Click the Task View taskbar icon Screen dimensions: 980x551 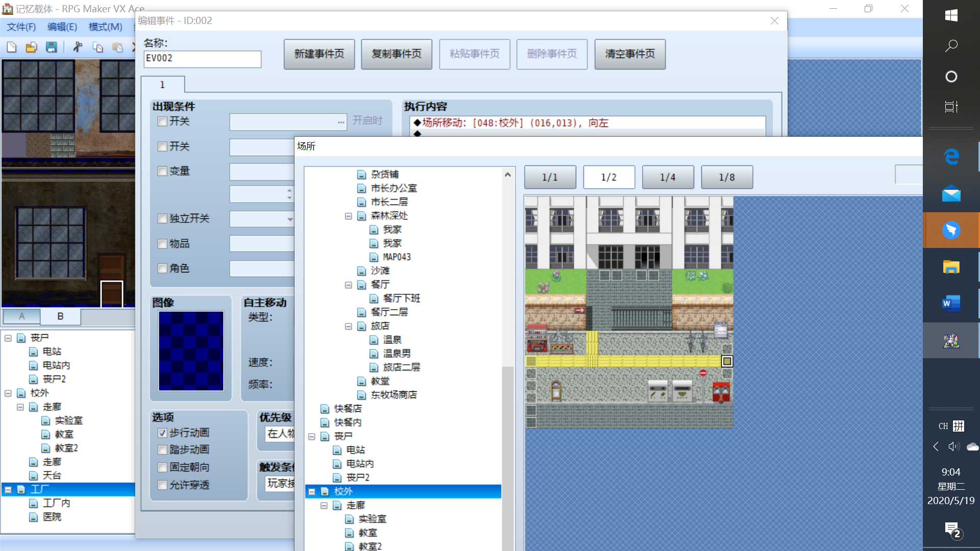951,107
